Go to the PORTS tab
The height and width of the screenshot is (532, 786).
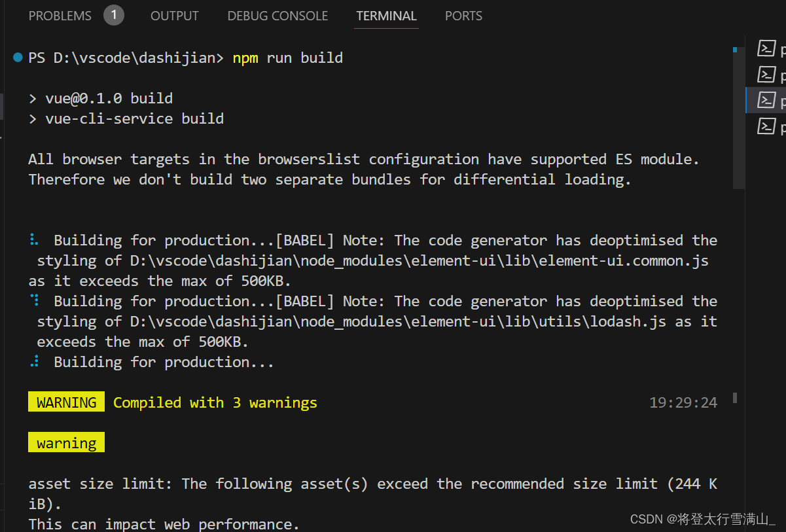[x=463, y=16]
